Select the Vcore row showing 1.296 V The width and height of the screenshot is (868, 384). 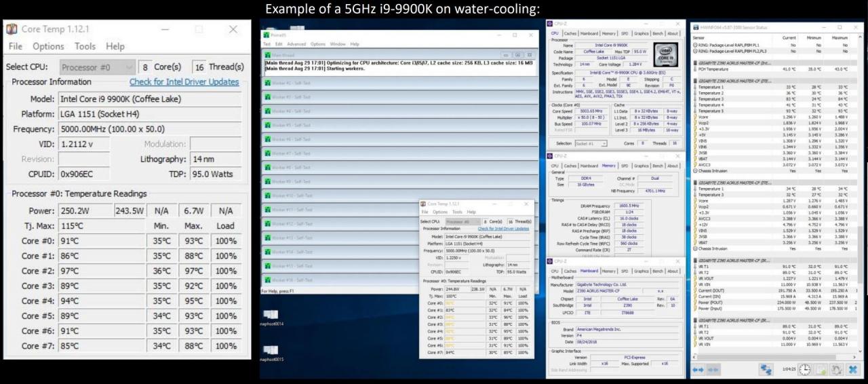(x=776, y=117)
